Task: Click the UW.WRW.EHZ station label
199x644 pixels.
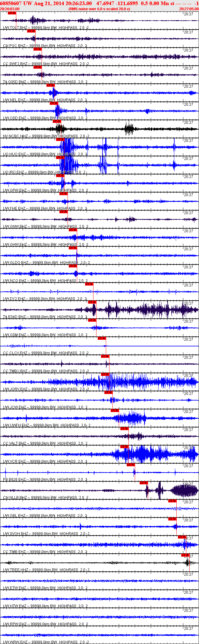Action: click(15, 642)
